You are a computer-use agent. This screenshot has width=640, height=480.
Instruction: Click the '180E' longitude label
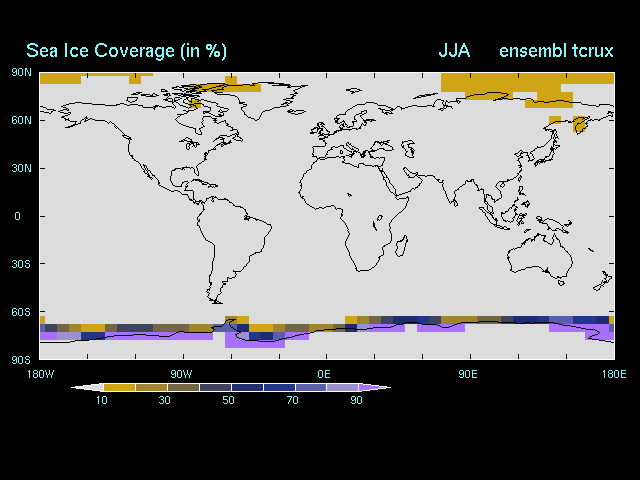tap(614, 374)
